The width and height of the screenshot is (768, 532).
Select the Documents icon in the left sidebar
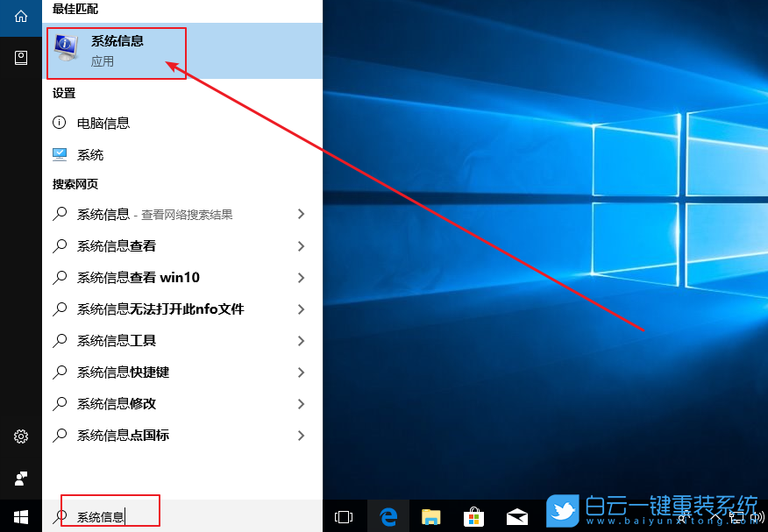coord(20,57)
